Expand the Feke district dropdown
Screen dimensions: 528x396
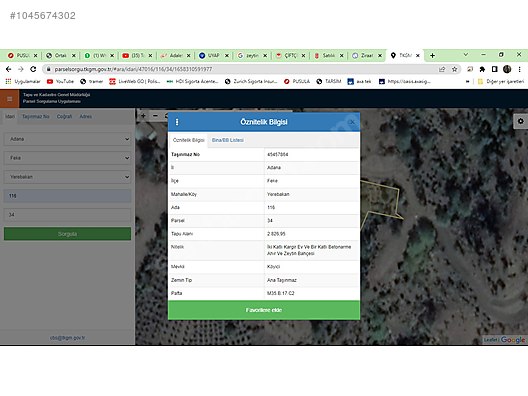click(x=67, y=158)
